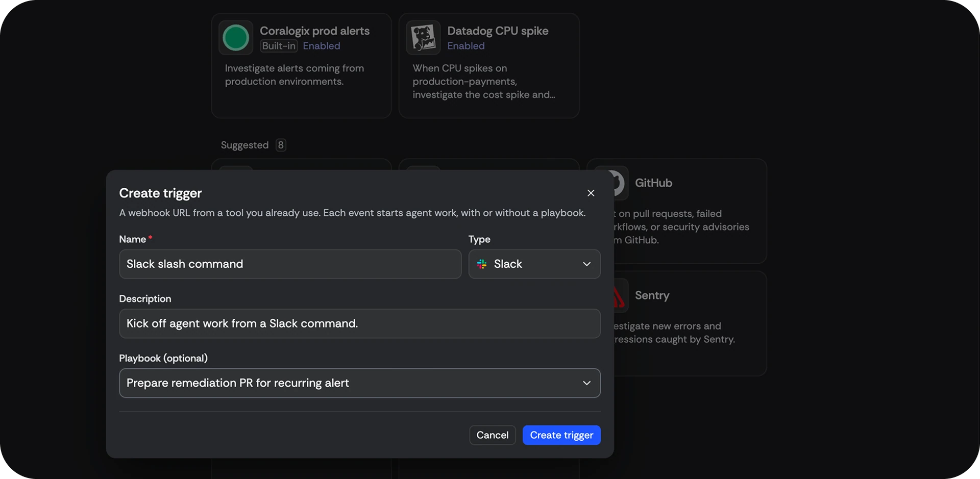Viewport: 980px width, 479px height.
Task: Click the red Sentry logo icon
Action: (619, 296)
